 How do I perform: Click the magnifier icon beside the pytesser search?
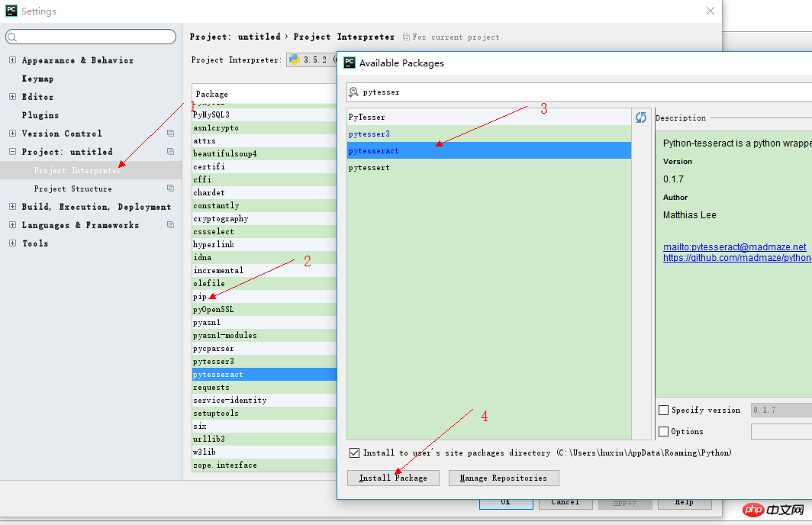[353, 92]
